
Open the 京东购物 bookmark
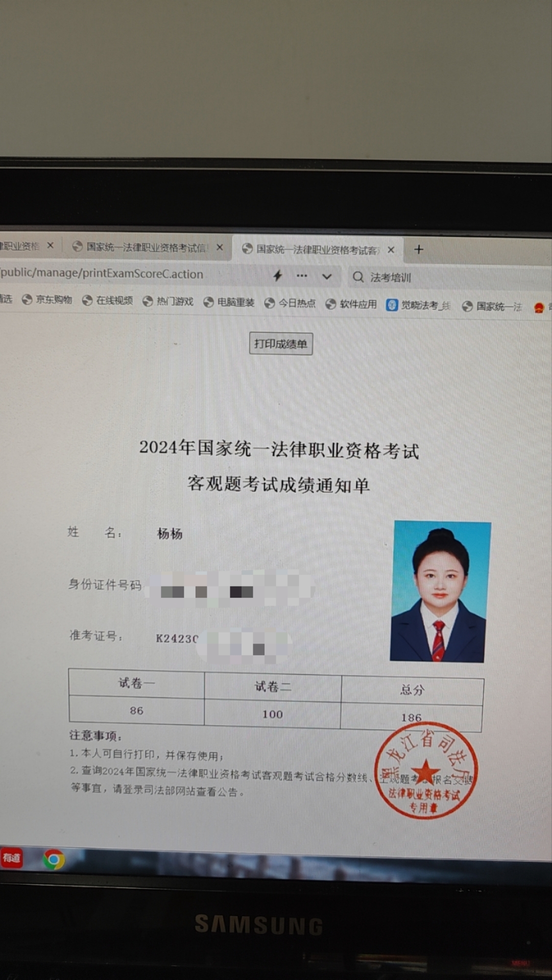[47, 300]
